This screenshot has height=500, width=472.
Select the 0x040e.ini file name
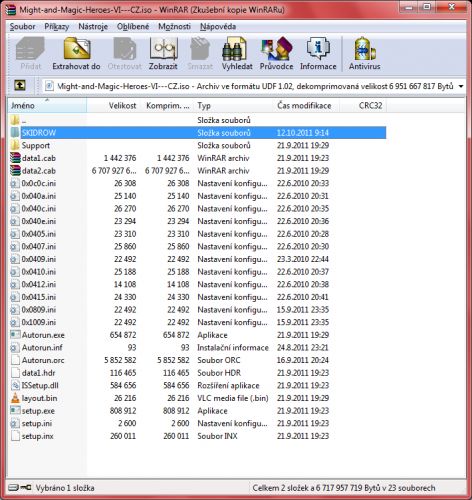tap(39, 221)
